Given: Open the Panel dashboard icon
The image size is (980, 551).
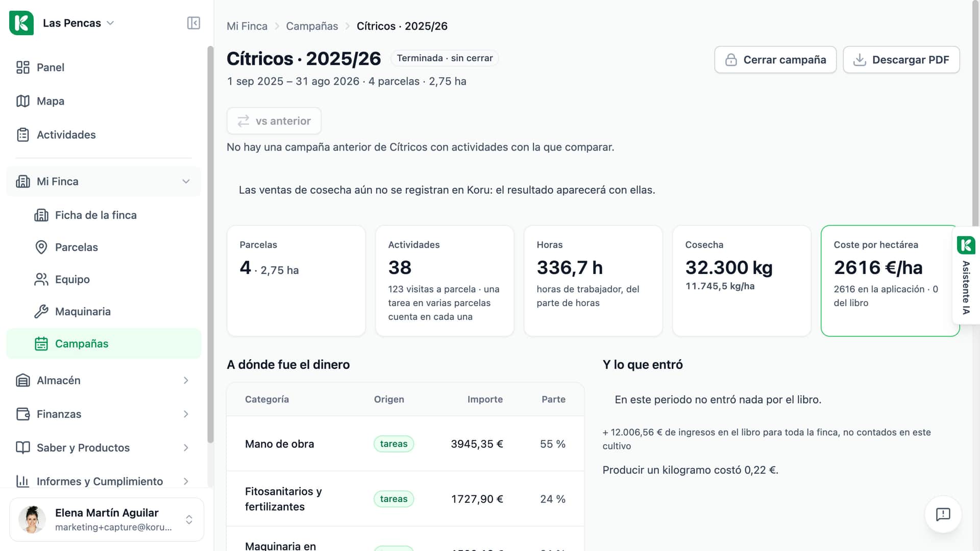Looking at the screenshot, I should [23, 67].
